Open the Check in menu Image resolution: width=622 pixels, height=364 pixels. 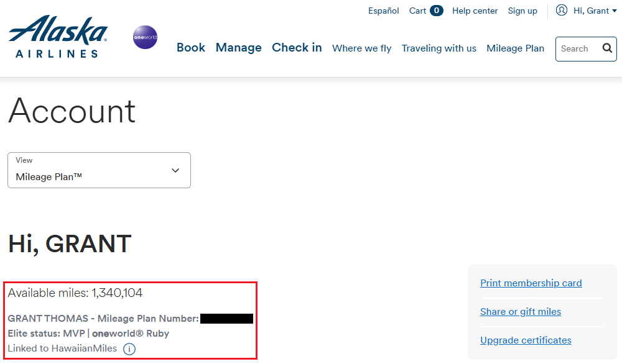click(297, 48)
